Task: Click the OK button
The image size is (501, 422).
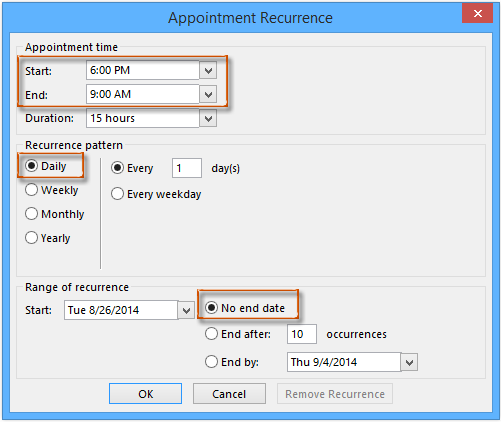Action: point(145,394)
